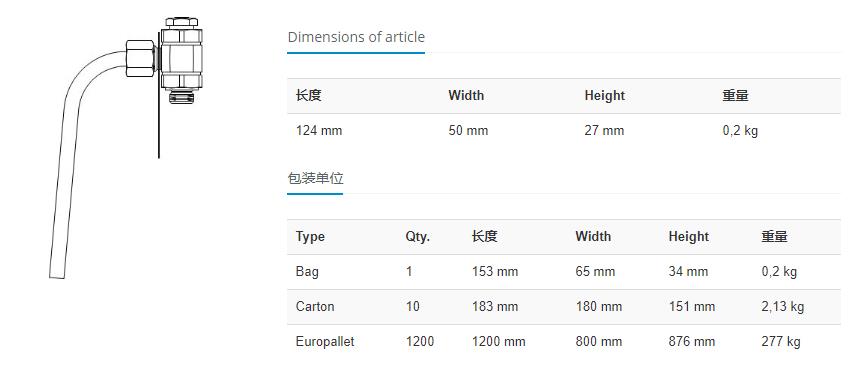Click the Height header in article dimensions table

pyautogui.click(x=604, y=95)
